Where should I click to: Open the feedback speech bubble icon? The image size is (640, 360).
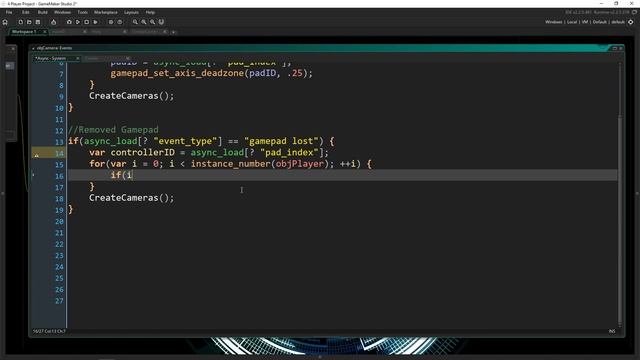pyautogui.click(x=635, y=12)
